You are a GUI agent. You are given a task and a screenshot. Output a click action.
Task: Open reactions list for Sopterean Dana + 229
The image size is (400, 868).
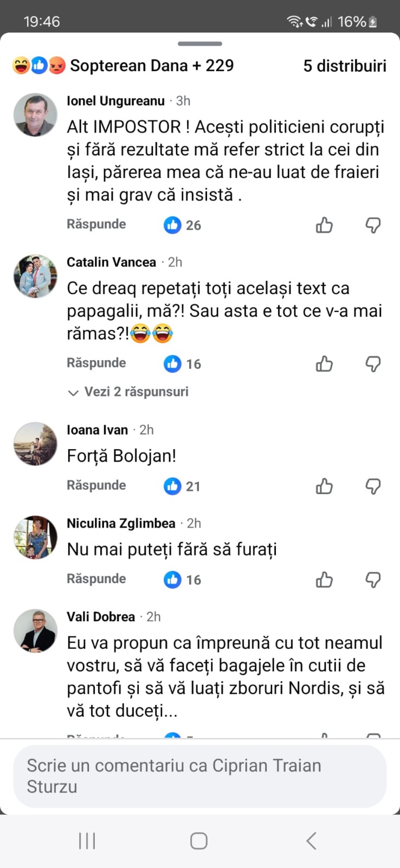click(124, 66)
